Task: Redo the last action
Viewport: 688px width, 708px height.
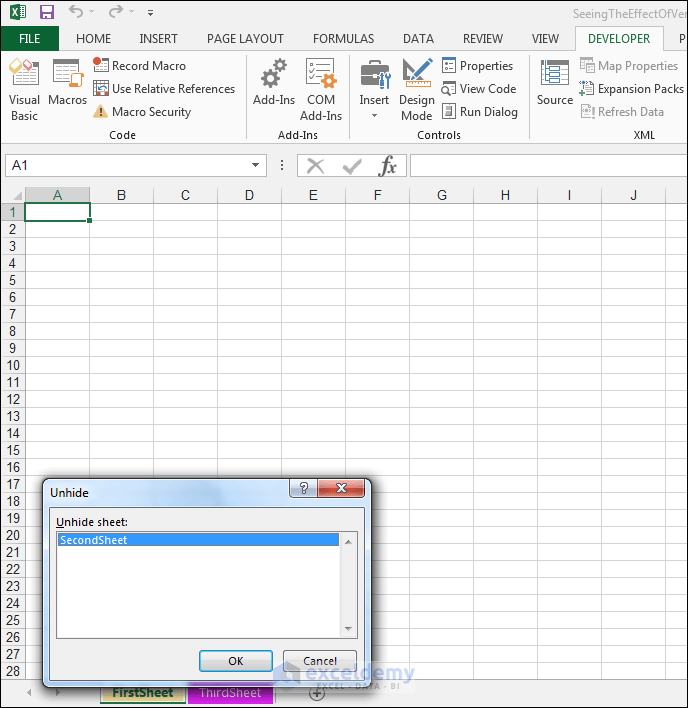Action: coord(116,12)
